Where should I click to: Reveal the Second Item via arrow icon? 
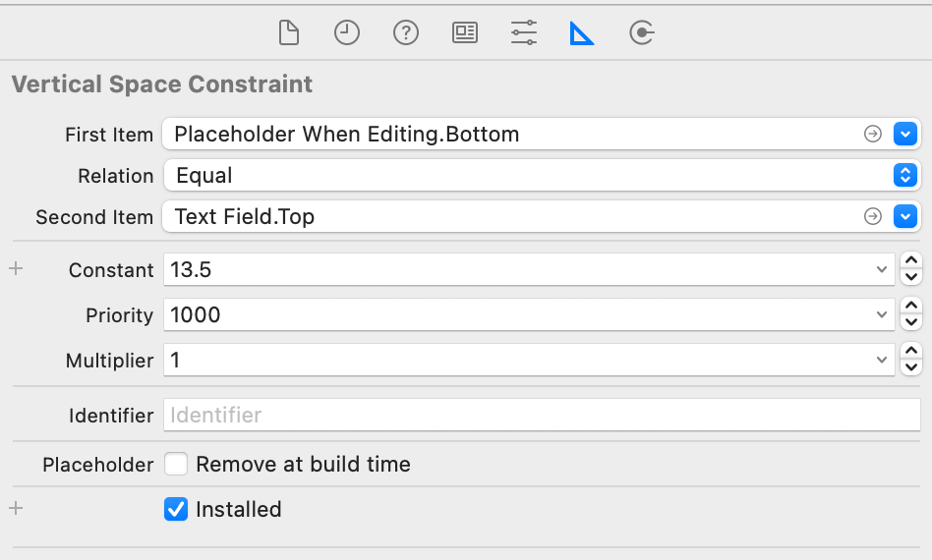click(x=872, y=217)
